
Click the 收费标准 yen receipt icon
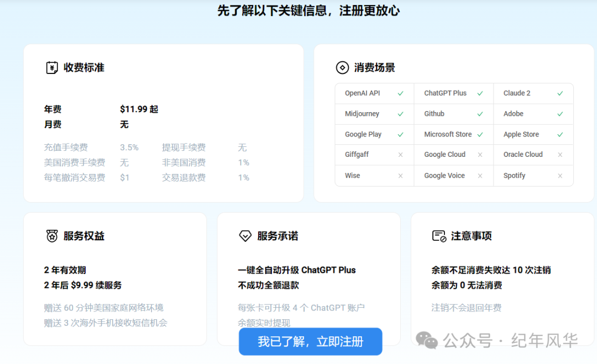51,68
